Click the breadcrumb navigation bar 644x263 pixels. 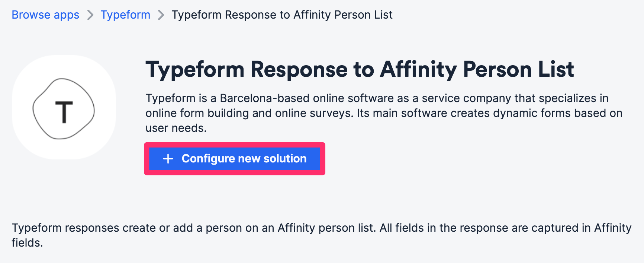tap(202, 15)
